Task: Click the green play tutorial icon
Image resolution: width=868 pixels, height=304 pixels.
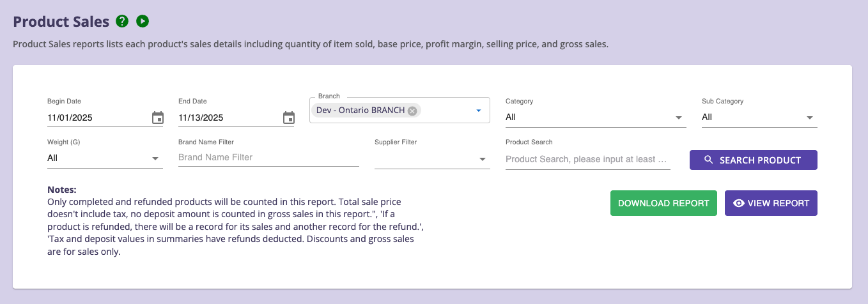Action: (x=143, y=21)
